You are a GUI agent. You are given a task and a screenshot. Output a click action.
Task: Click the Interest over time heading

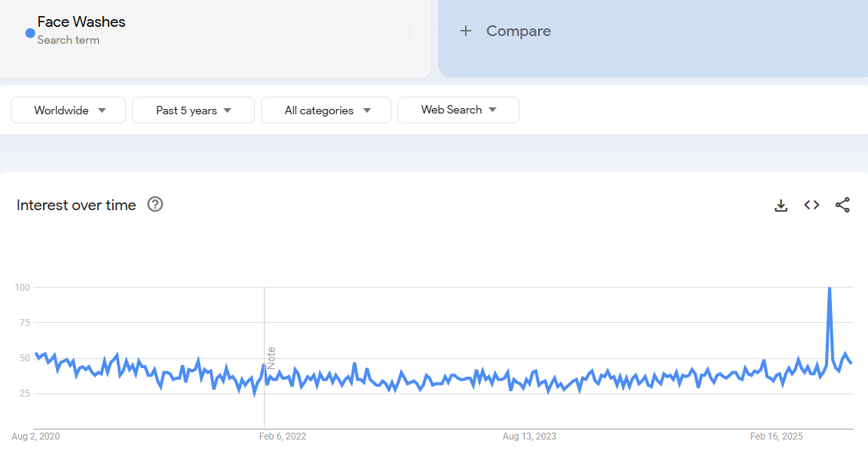pyautogui.click(x=76, y=205)
